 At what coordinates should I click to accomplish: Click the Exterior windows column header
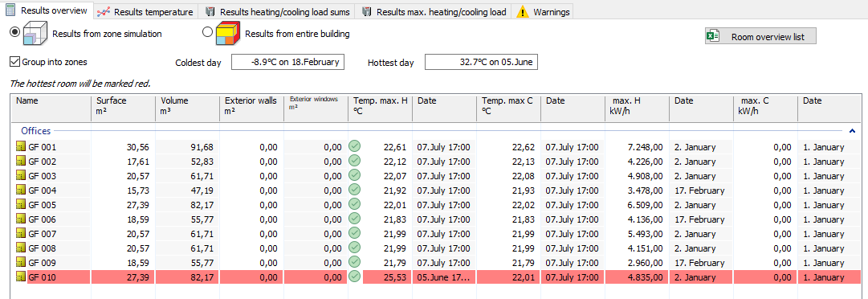pyautogui.click(x=316, y=108)
